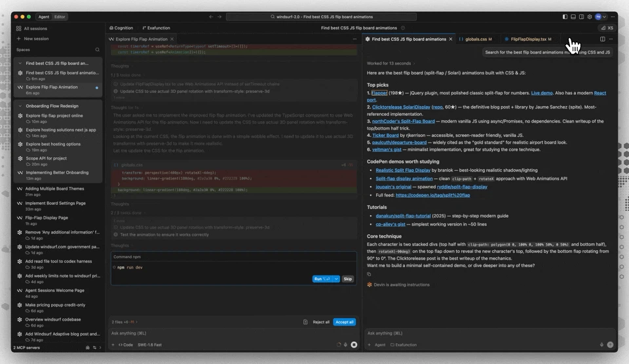Switch to Editor mode toggle
This screenshot has width=629, height=364.
pyautogui.click(x=60, y=17)
